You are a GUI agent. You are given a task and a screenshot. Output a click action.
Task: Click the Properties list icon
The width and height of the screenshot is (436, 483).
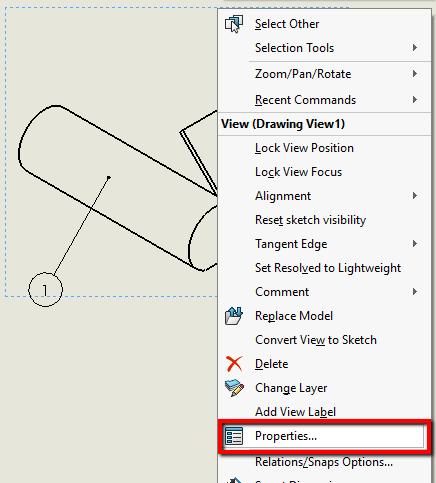[x=234, y=436]
